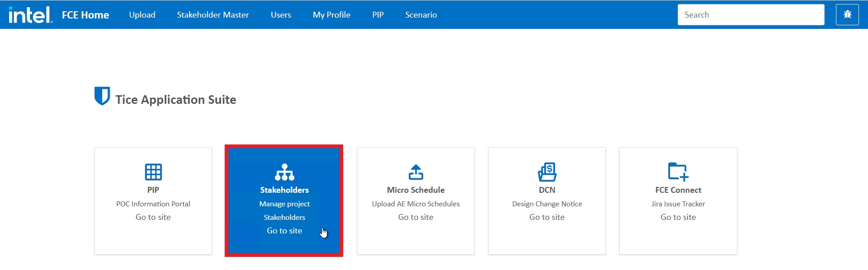
Task: Click the bug report icon button
Action: (x=847, y=15)
